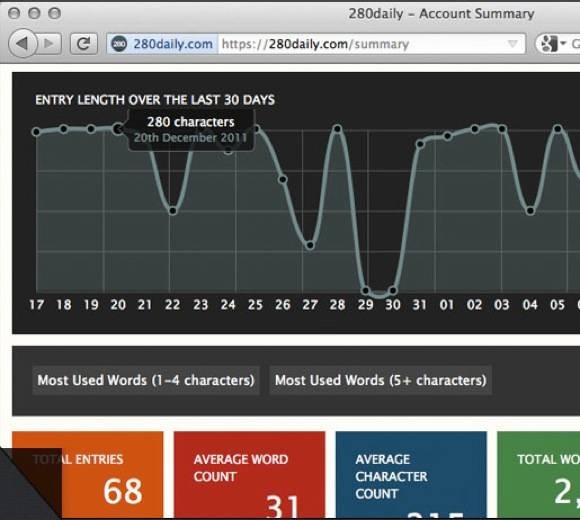Click the 280daily site favicon badge

tap(119, 44)
